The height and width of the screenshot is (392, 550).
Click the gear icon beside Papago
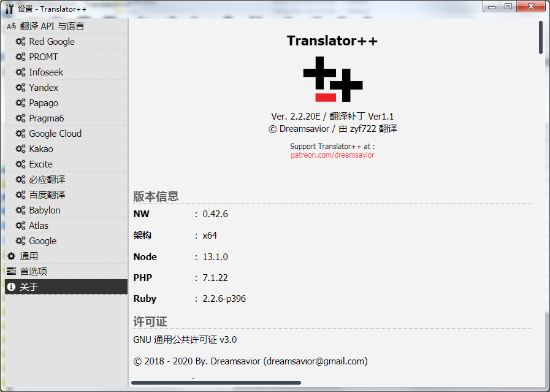tap(20, 103)
